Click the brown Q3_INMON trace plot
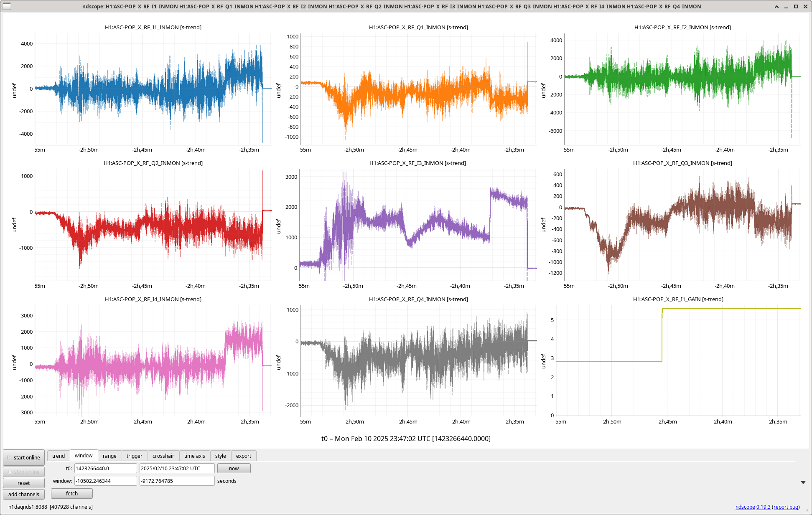812x515 pixels. coord(682,225)
